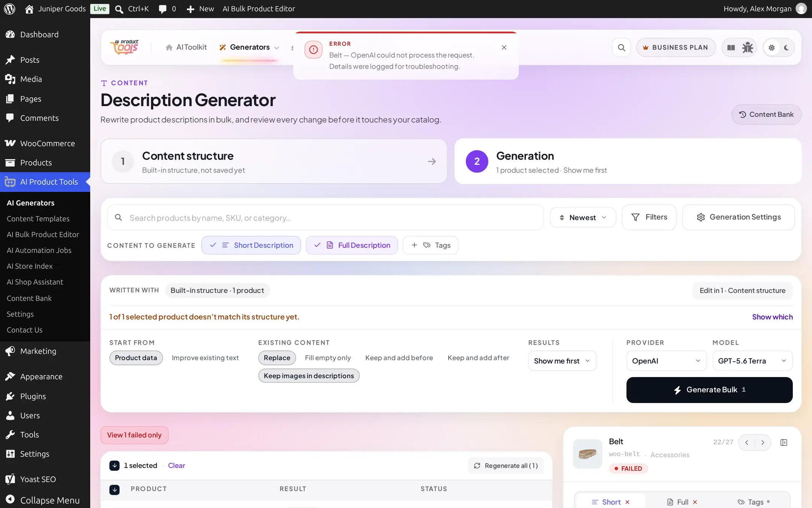Open the Show me first results dropdown

(x=562, y=361)
